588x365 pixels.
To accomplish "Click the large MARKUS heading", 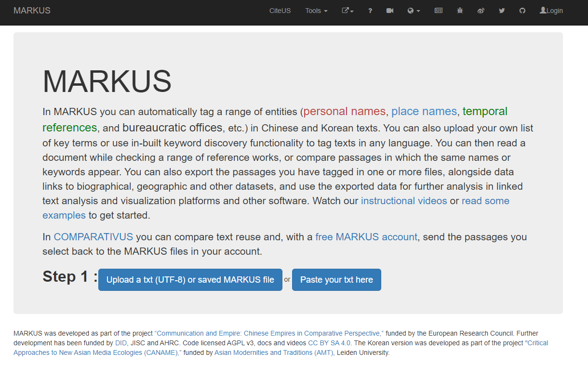I will click(x=107, y=81).
